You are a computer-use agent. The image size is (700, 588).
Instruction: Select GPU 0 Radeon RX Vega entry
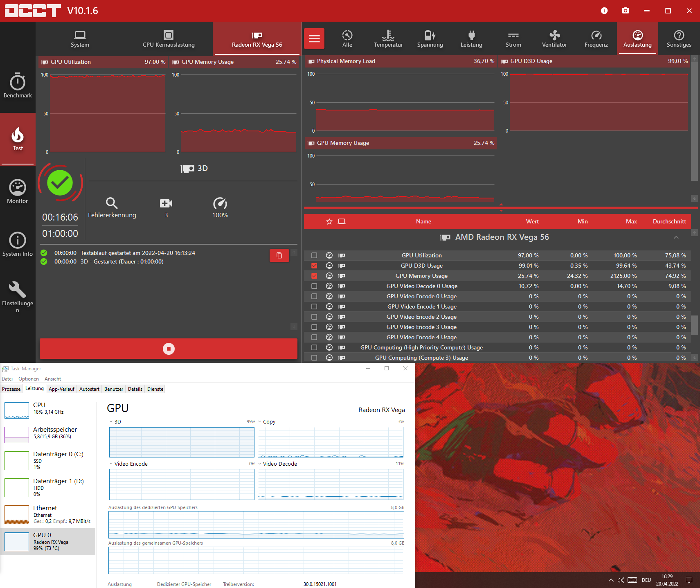tap(48, 542)
